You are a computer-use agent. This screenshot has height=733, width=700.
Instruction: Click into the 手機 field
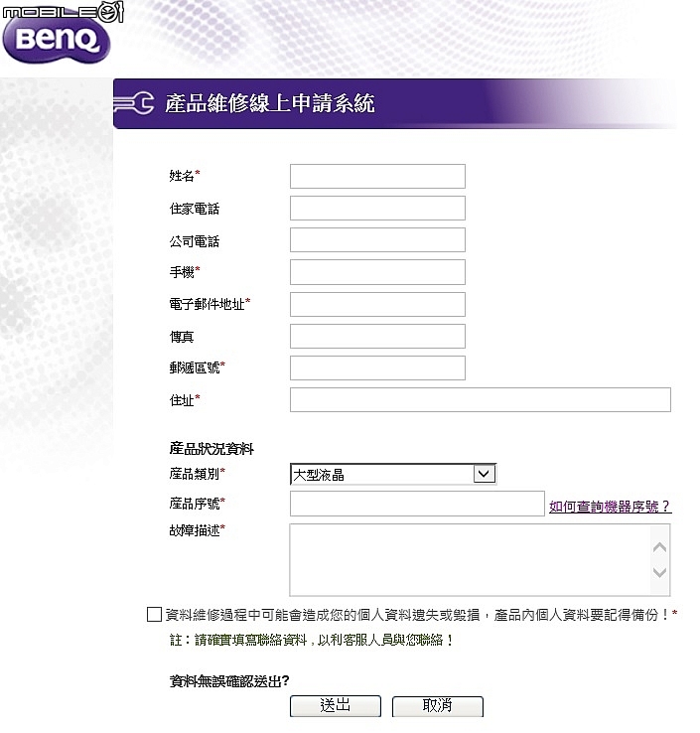[x=377, y=272]
